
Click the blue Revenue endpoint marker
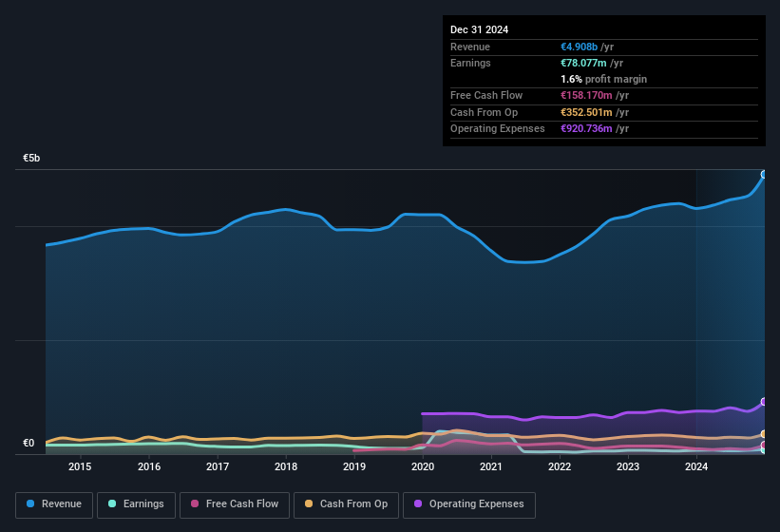click(x=764, y=175)
